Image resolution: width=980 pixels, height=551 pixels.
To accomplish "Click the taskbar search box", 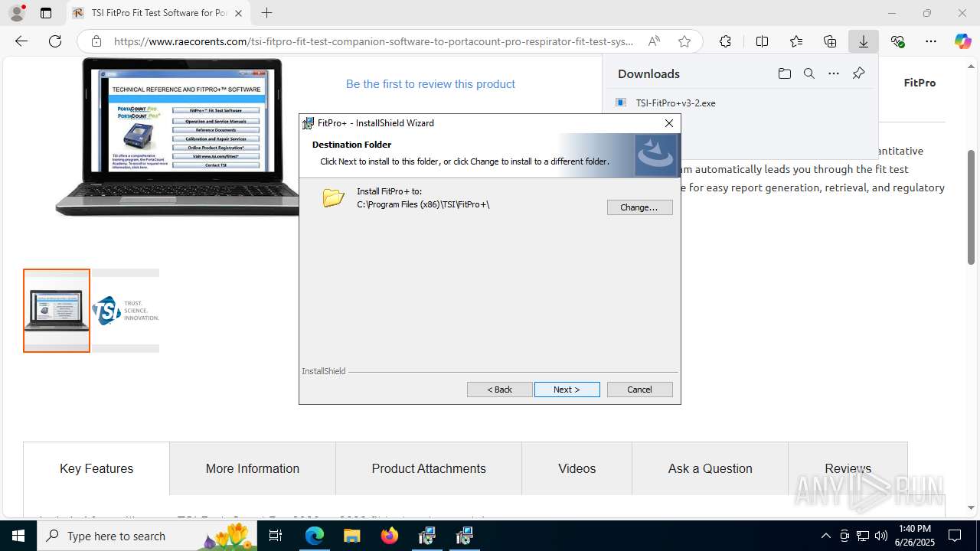I will (148, 536).
